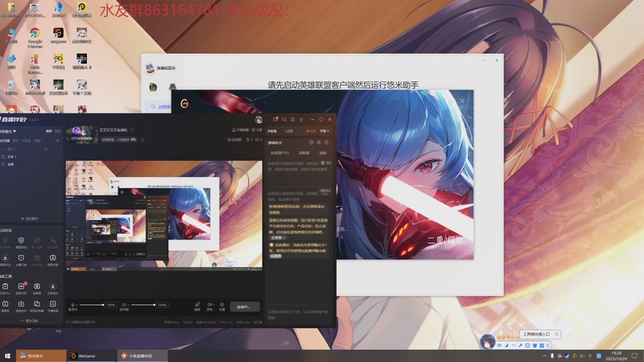Open the notification center in taskbar
Image resolution: width=644 pixels, height=362 pixels.
pyautogui.click(x=635, y=356)
